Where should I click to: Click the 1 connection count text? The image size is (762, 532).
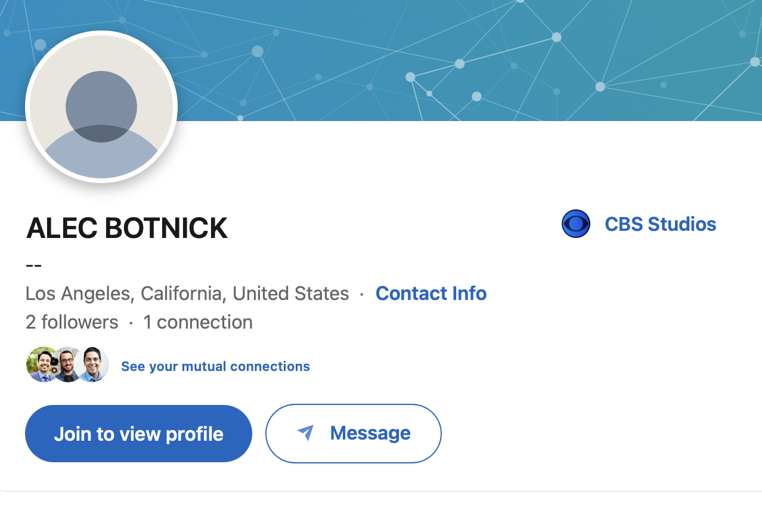pos(198,322)
